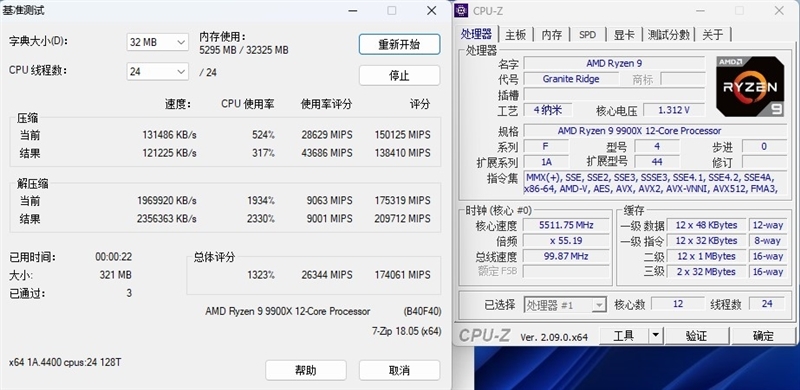Click the total CPU usage 1323%
This screenshot has height=390, width=800.
261,275
